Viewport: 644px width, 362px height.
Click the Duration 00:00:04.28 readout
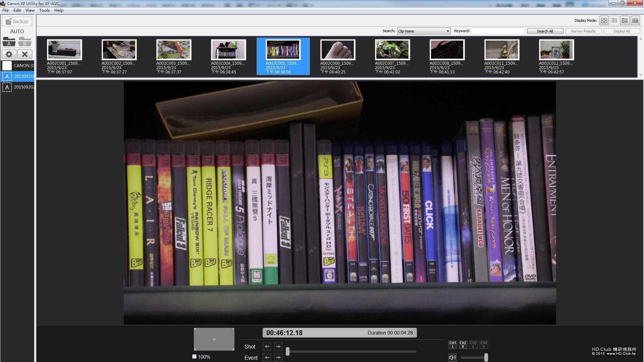pos(390,333)
